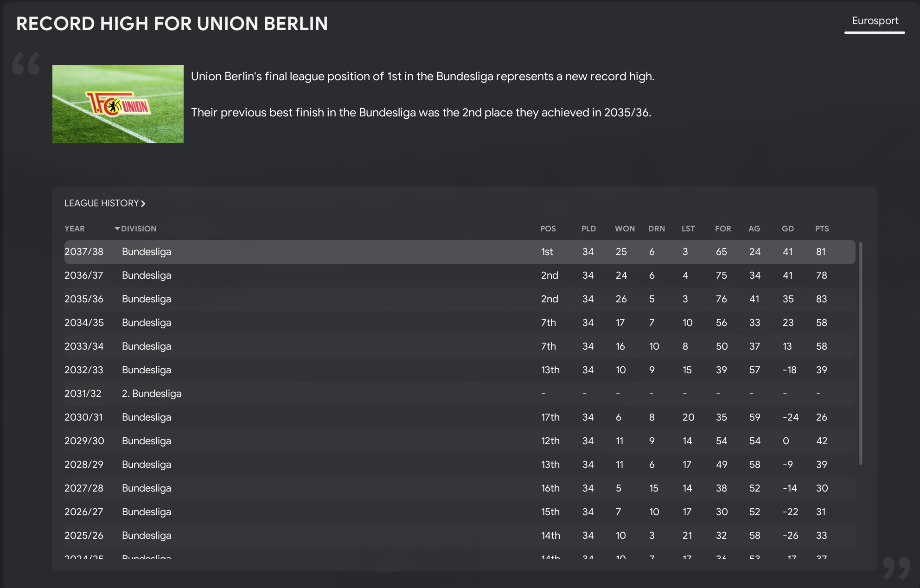Select the 2035/36 season row
This screenshot has height=588, width=920.
pyautogui.click(x=459, y=299)
